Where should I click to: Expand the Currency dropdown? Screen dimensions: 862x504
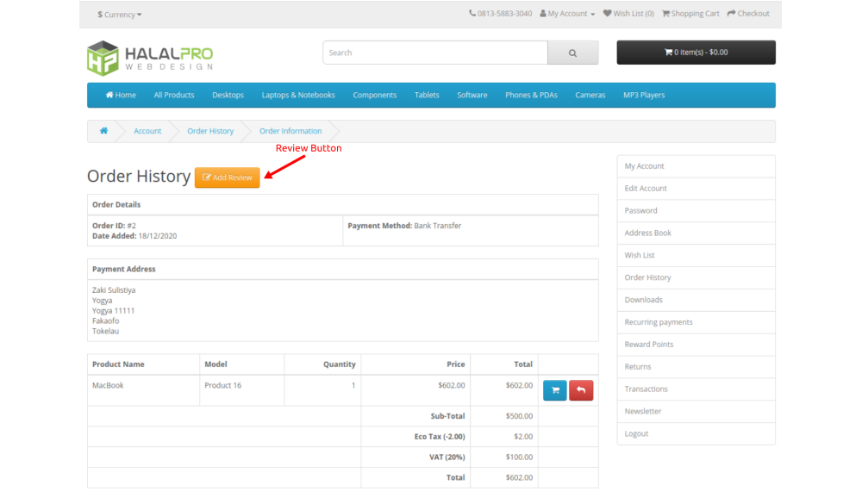(x=120, y=15)
